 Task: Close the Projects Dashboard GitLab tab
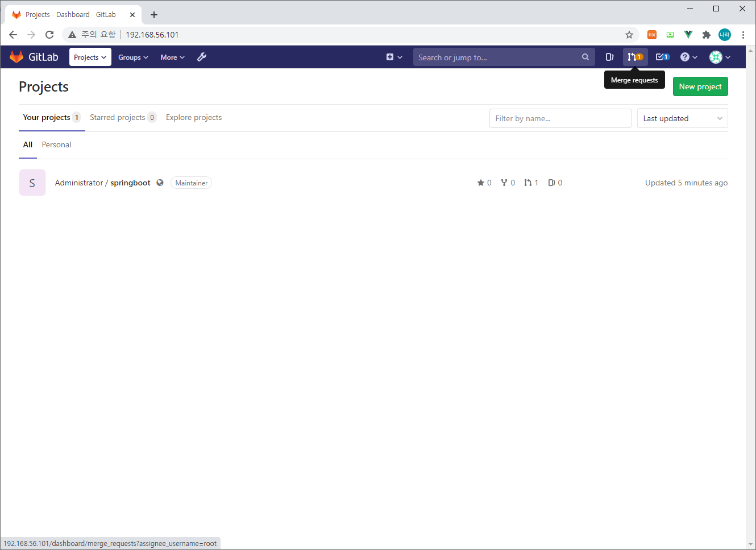click(132, 15)
